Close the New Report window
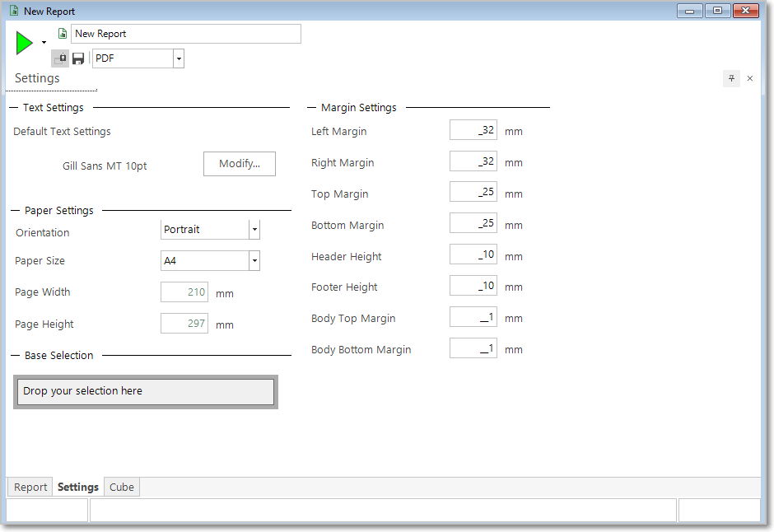This screenshot has width=774, height=532. (x=746, y=11)
